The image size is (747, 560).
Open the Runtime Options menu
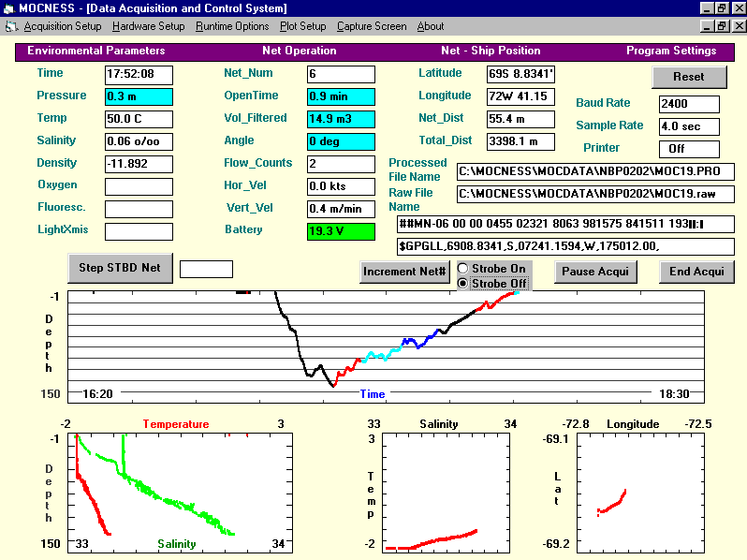coord(232,26)
